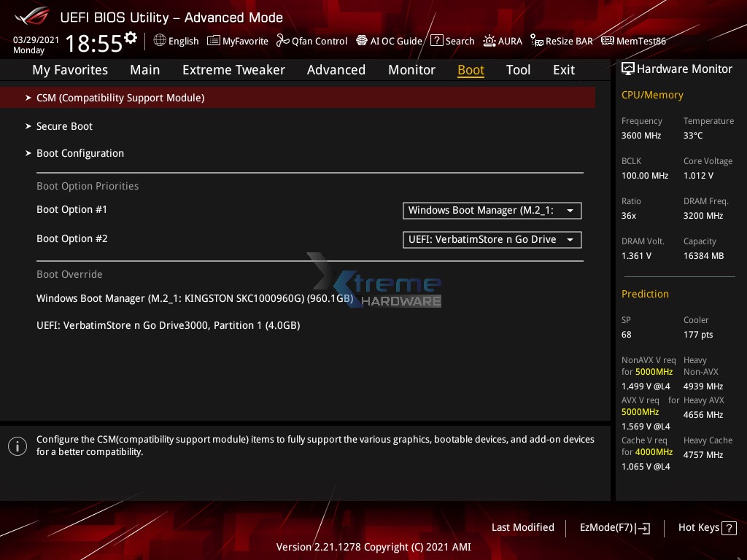Switch to EzMode with the F7 button

click(x=614, y=527)
